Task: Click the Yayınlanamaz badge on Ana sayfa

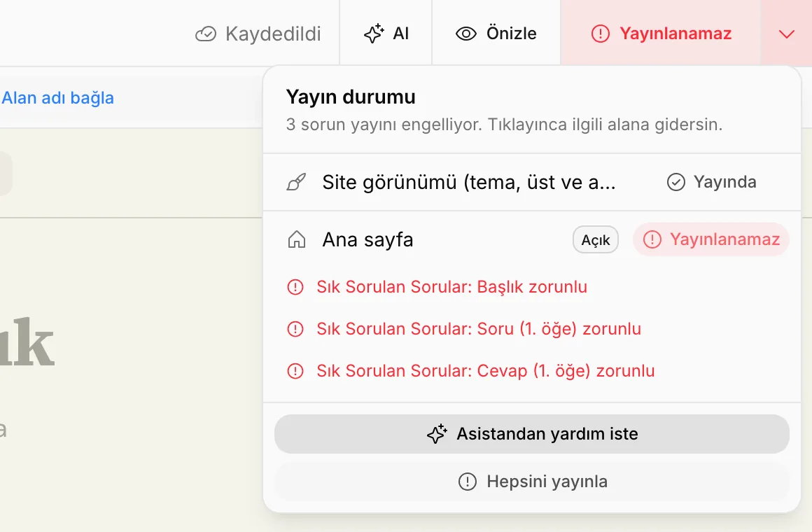Action: pos(711,239)
